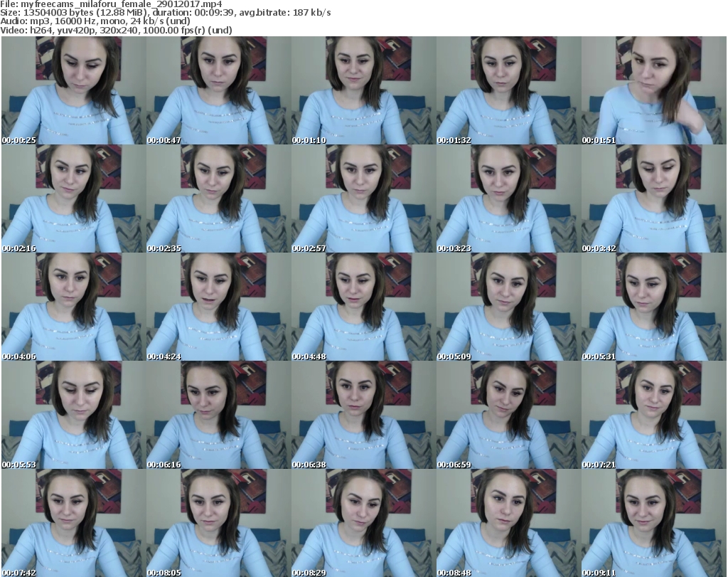This screenshot has width=728, height=577.
Task: Click the file name line 'myfreecams_milaforu_female_29012017.mp4'
Action: pos(111,4)
